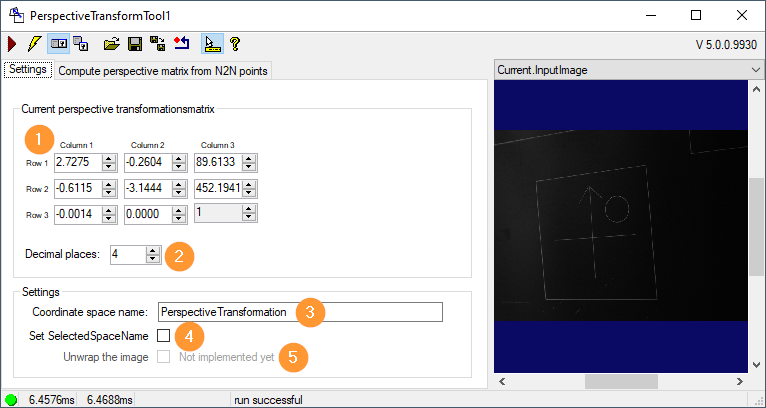Screen dimensions: 766x408
Task: Click the 6.4688ms status bar value
Action: click(x=109, y=400)
